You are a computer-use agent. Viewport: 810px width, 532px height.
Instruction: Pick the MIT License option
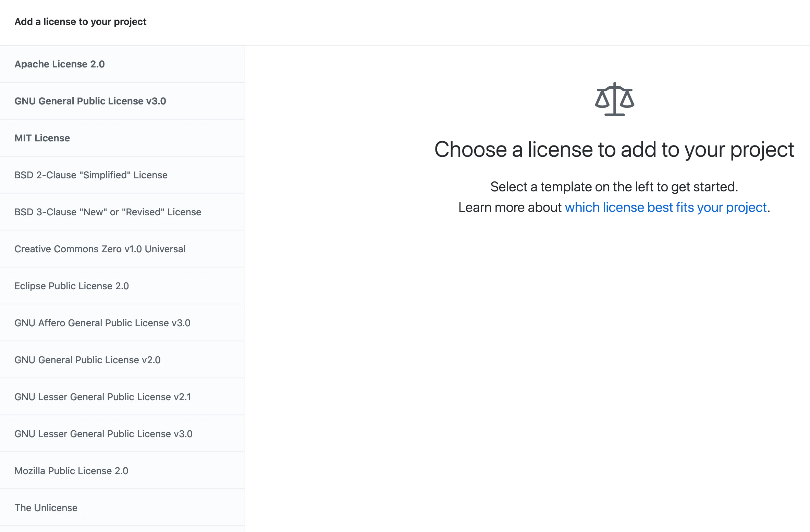(42, 138)
